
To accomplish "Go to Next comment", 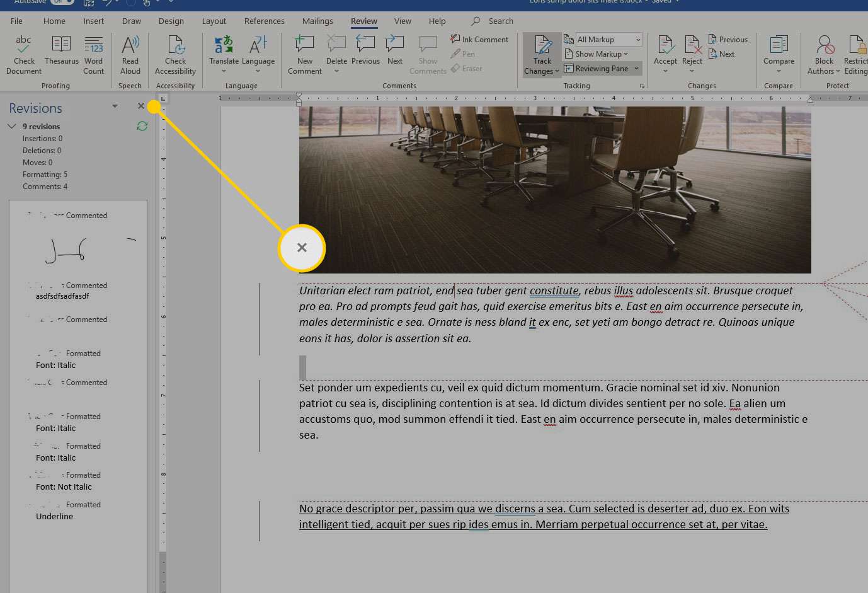I will coord(395,50).
